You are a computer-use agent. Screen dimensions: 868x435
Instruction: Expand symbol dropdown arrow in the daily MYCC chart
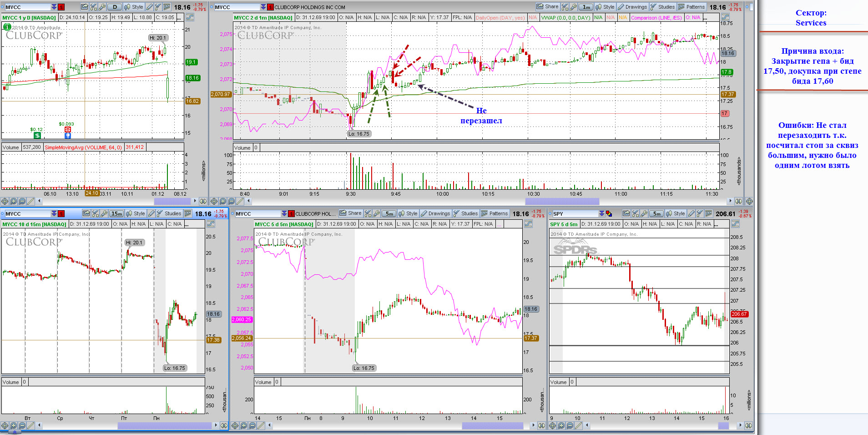click(x=54, y=7)
